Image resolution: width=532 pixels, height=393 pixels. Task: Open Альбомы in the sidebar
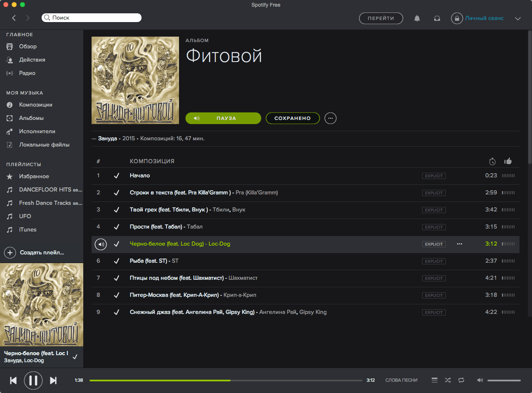(x=31, y=118)
